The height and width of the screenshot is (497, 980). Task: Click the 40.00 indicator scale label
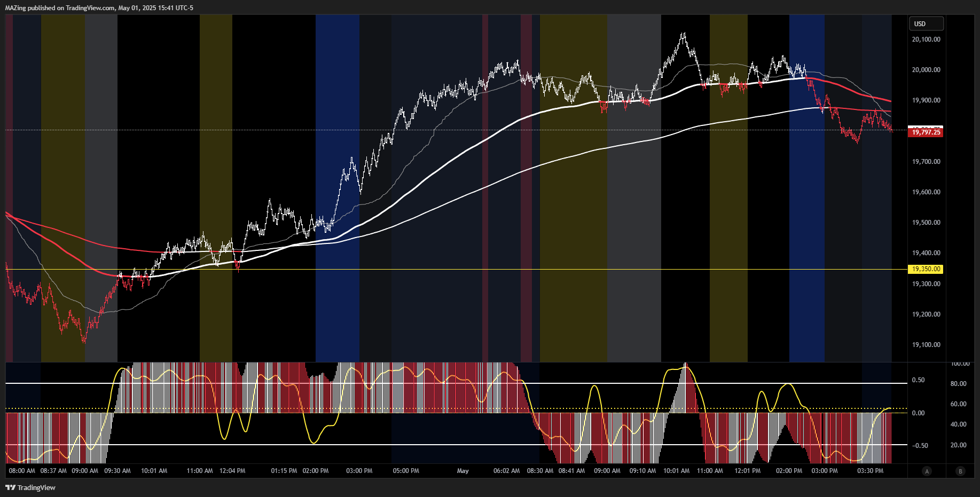coord(958,424)
